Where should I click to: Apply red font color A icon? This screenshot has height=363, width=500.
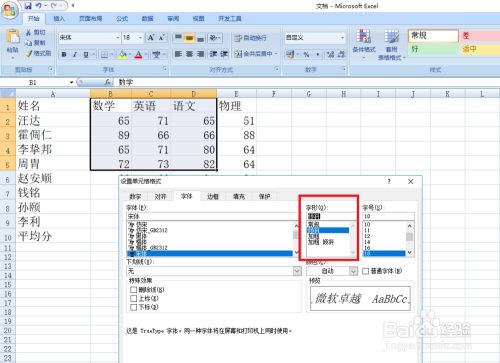coord(138,54)
